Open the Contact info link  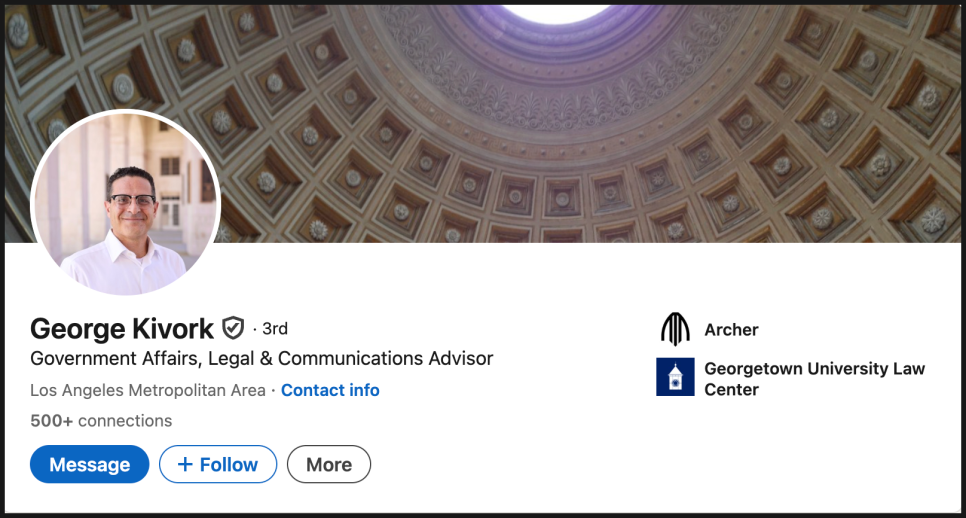(x=330, y=390)
